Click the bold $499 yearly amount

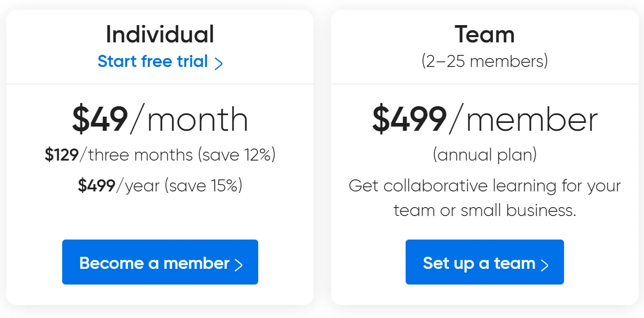[97, 186]
